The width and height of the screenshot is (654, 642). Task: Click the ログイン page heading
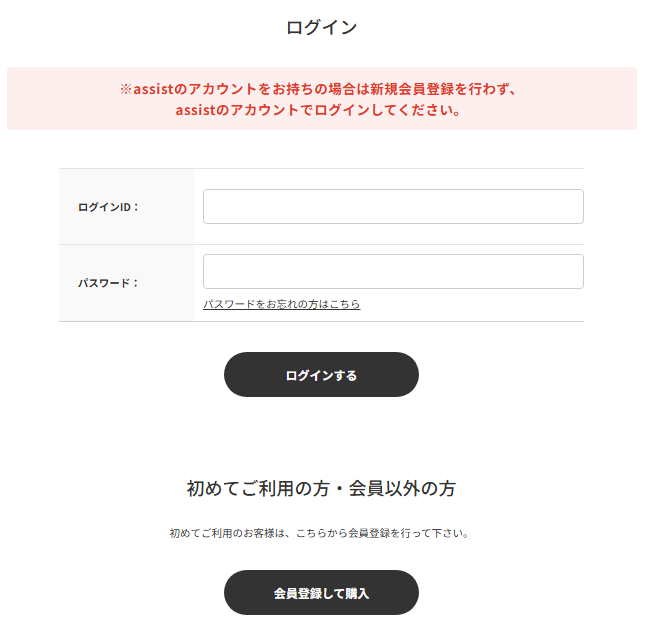[x=321, y=28]
